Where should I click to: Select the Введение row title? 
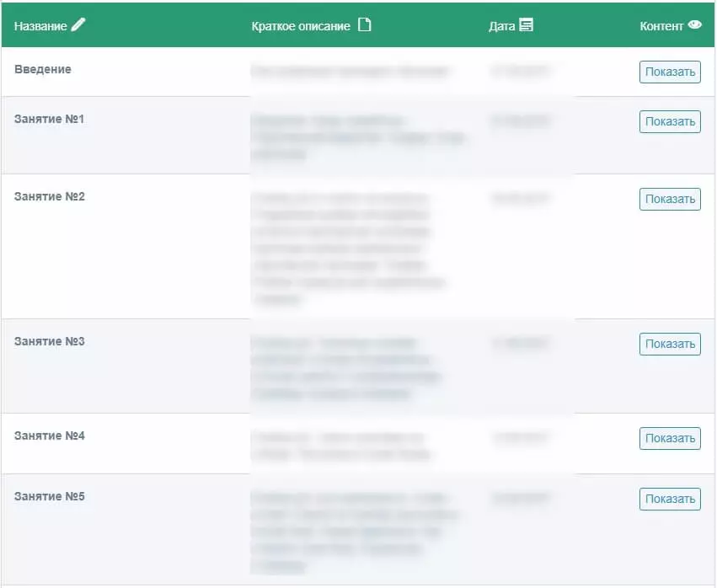42,69
